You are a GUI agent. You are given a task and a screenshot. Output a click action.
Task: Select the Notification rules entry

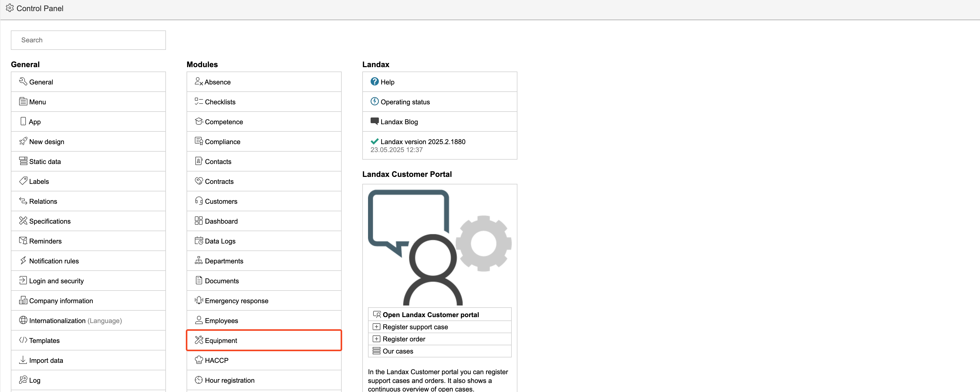pos(54,261)
